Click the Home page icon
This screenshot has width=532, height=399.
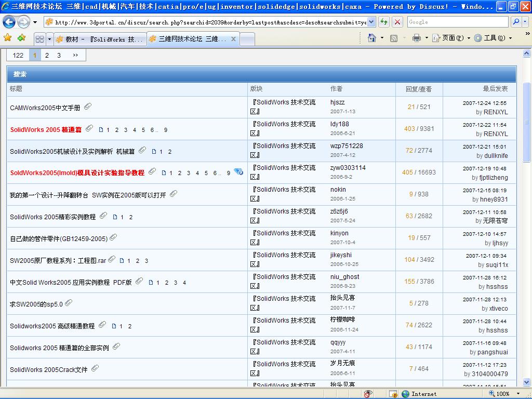point(372,38)
